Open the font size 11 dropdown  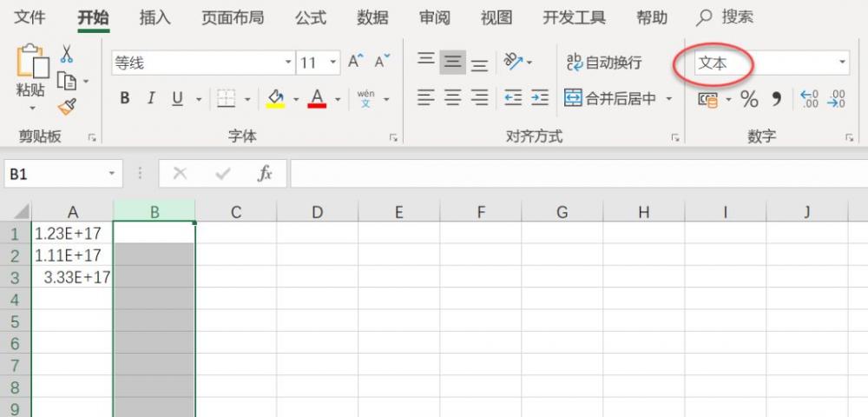pyautogui.click(x=333, y=63)
